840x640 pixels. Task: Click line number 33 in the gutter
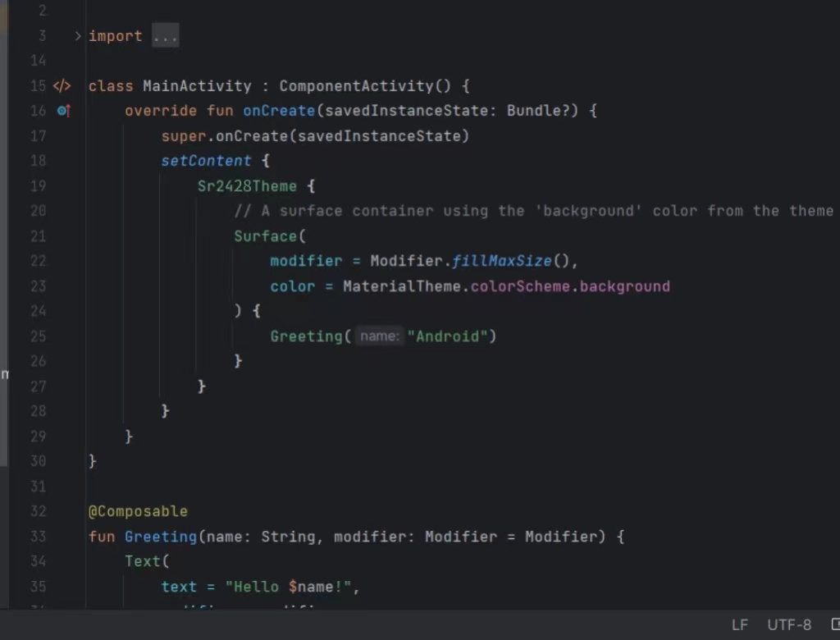pyautogui.click(x=38, y=537)
